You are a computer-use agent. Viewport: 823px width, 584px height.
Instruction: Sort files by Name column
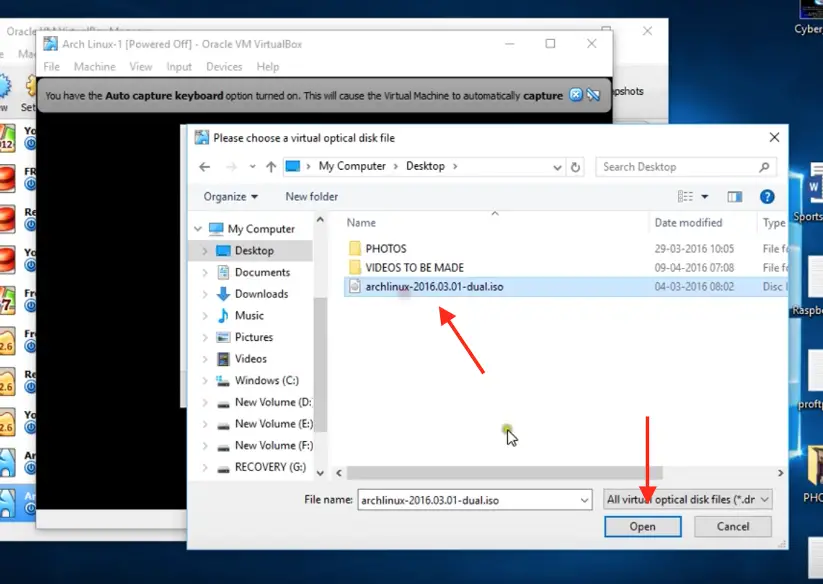[x=361, y=222]
